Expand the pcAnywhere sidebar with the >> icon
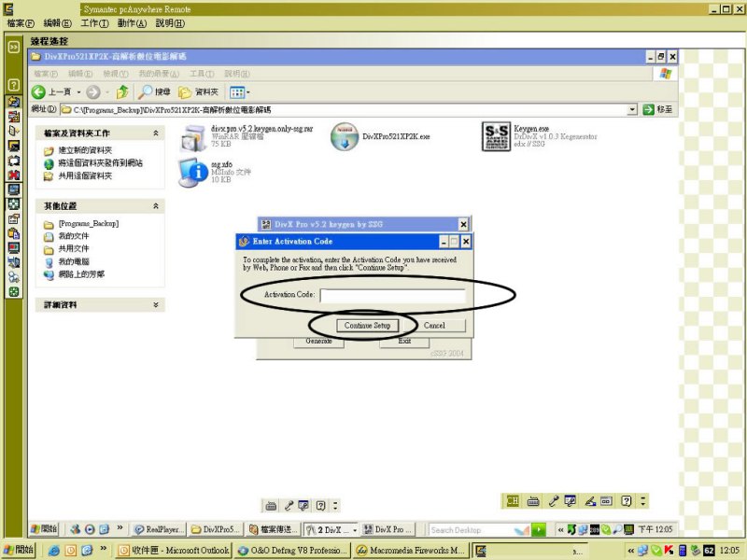The image size is (747, 560). 14,47
